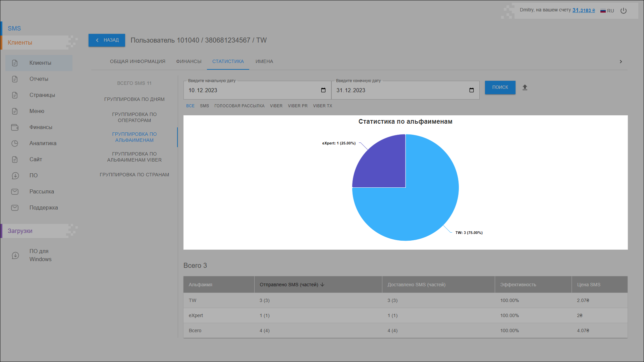Click the ПО download icon
Screen dimensions: 644x362
coord(15,176)
